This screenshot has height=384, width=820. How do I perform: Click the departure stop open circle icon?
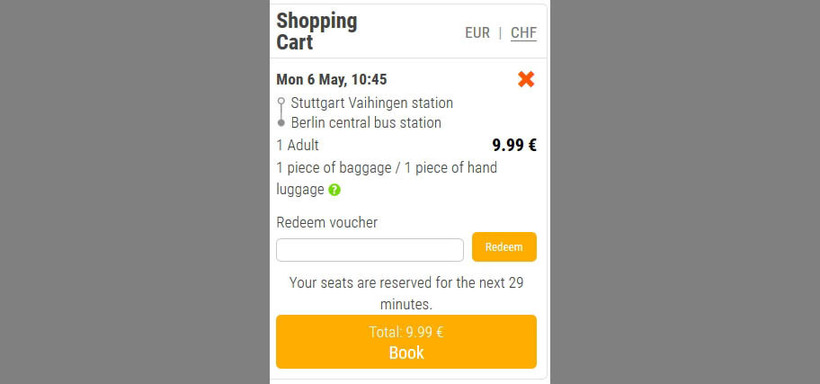click(x=281, y=100)
